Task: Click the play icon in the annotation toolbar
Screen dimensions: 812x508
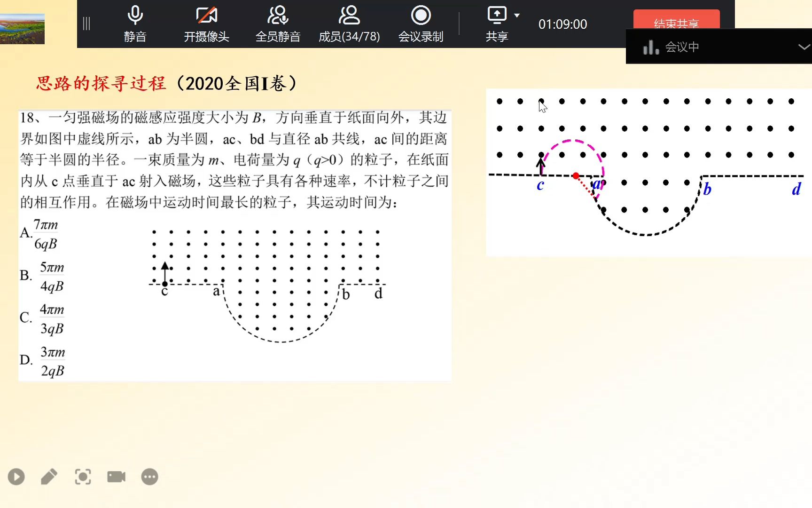Action: click(x=16, y=476)
